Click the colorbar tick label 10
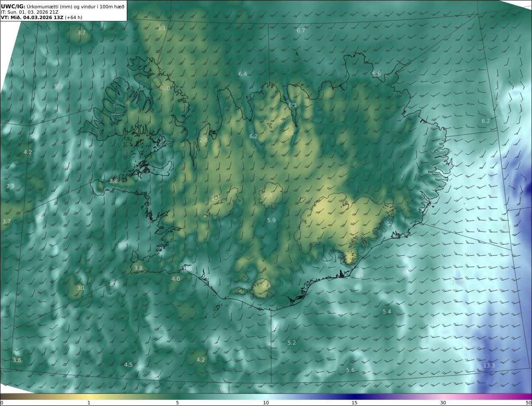 pos(266,403)
